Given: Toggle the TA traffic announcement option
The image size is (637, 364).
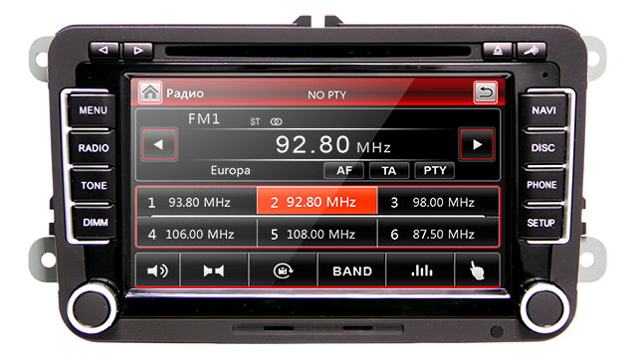Looking at the screenshot, I should [x=389, y=170].
